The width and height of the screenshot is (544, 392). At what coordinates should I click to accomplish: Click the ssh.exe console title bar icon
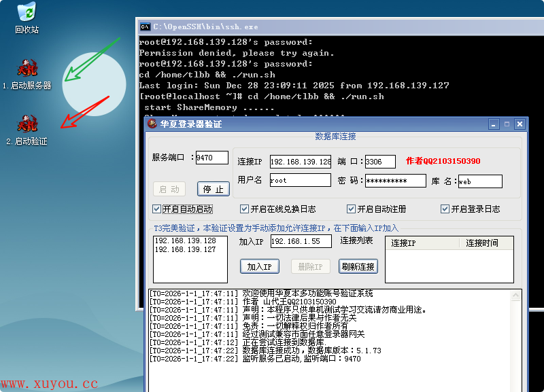point(145,26)
